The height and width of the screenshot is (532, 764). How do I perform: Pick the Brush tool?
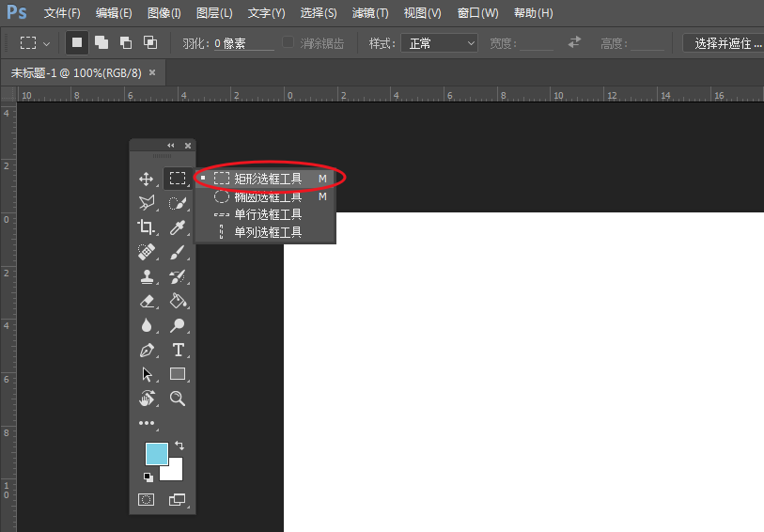(177, 252)
